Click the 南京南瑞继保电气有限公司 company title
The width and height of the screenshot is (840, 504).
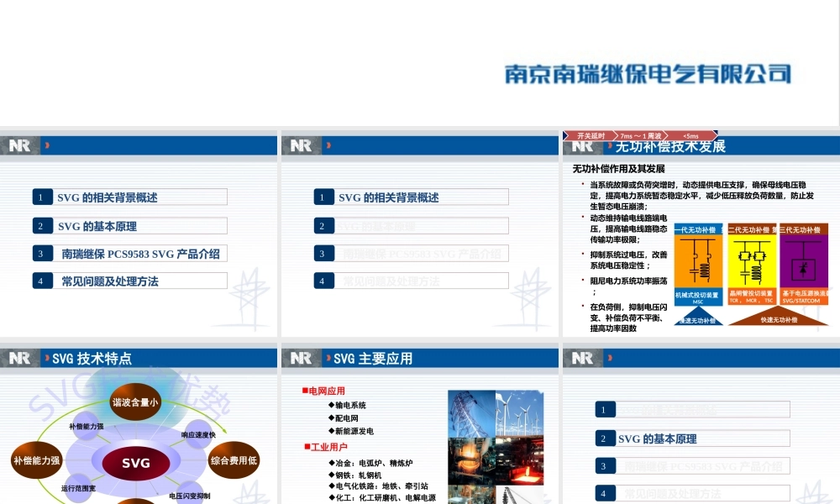(x=648, y=74)
